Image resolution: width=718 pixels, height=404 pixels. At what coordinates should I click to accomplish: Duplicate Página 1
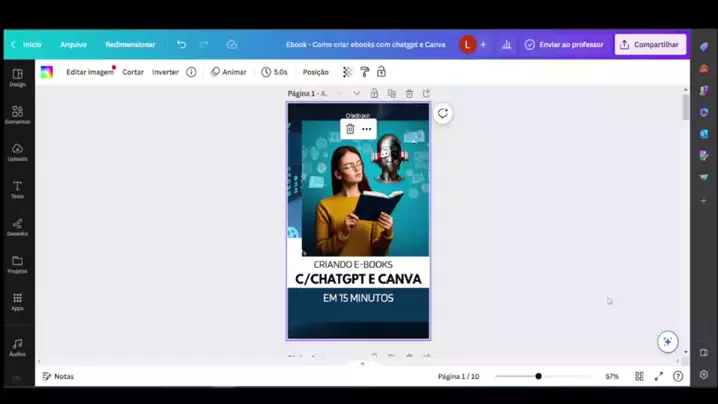tap(392, 93)
